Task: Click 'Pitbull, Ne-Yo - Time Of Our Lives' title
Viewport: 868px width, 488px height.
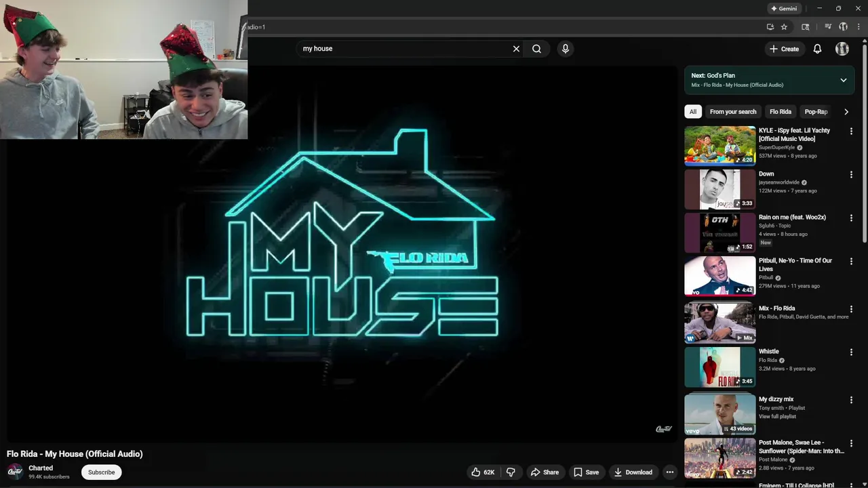Action: point(795,264)
